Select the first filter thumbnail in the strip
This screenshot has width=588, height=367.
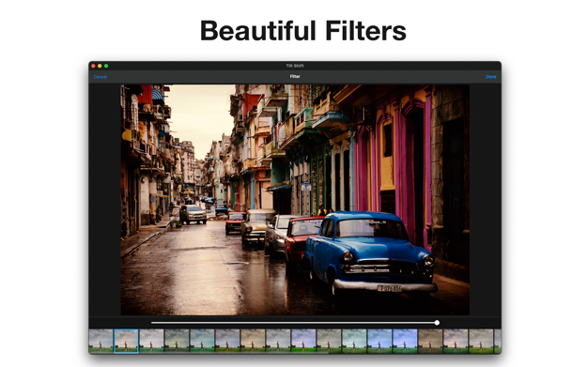pyautogui.click(x=101, y=341)
